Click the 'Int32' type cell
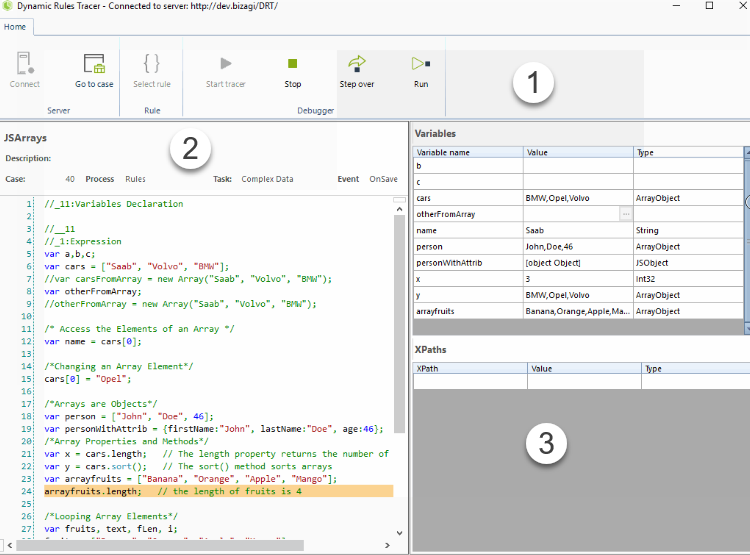 688,279
